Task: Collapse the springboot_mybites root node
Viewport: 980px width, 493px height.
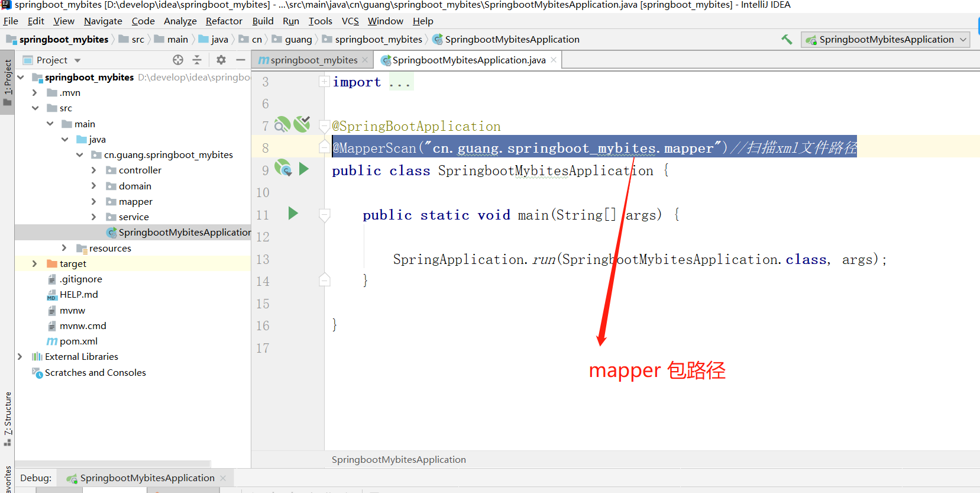Action: tap(21, 77)
